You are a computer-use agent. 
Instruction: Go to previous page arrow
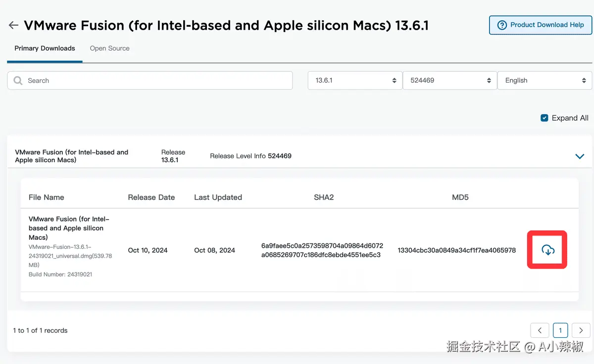[540, 330]
